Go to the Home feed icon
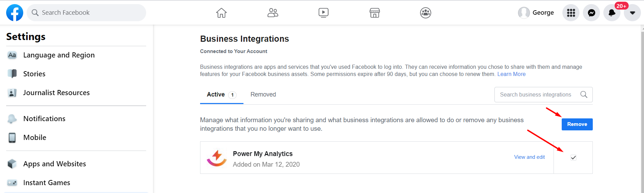This screenshot has height=193, width=644. (221, 13)
